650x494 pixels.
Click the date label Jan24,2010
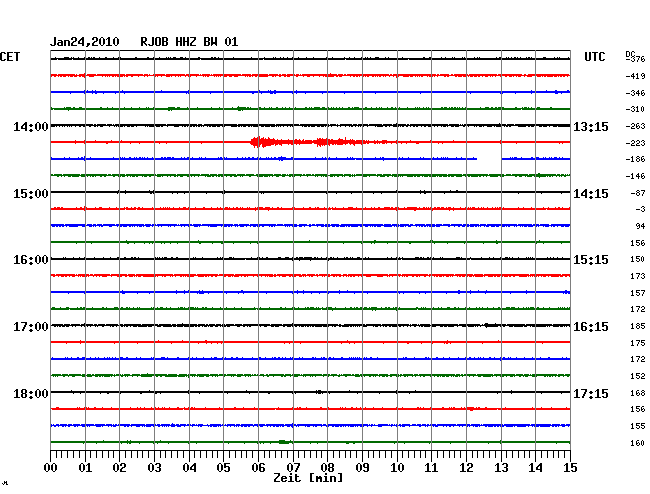coord(85,42)
